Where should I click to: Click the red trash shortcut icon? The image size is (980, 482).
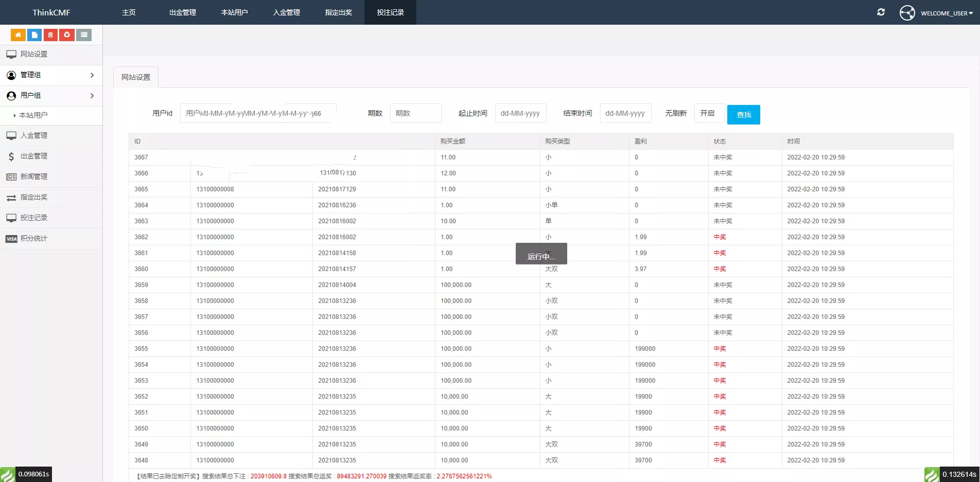coord(50,34)
